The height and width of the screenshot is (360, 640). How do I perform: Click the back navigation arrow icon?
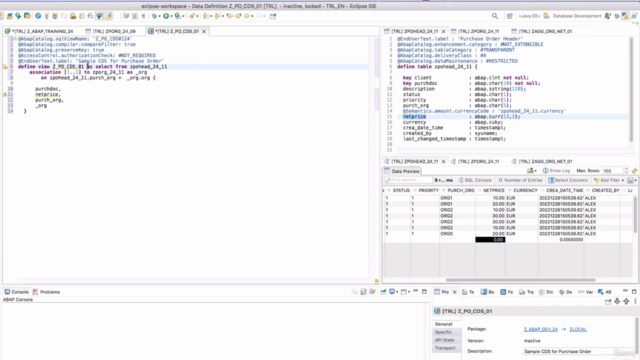pos(247,16)
